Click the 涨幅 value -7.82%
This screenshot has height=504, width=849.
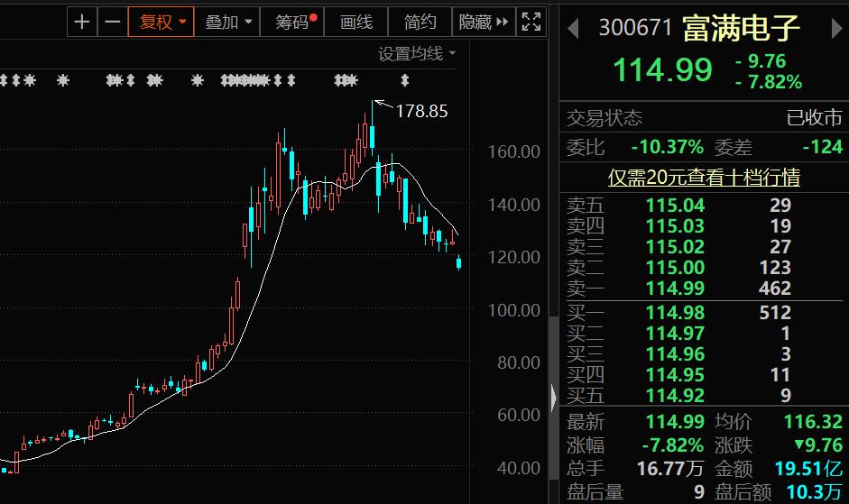click(672, 445)
